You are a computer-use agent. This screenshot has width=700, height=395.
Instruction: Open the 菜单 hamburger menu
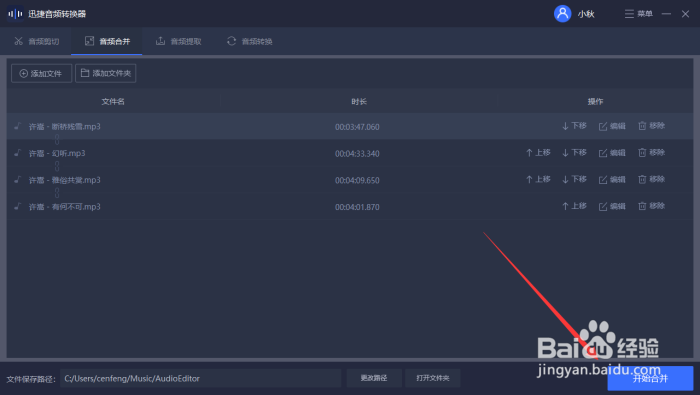pos(638,14)
